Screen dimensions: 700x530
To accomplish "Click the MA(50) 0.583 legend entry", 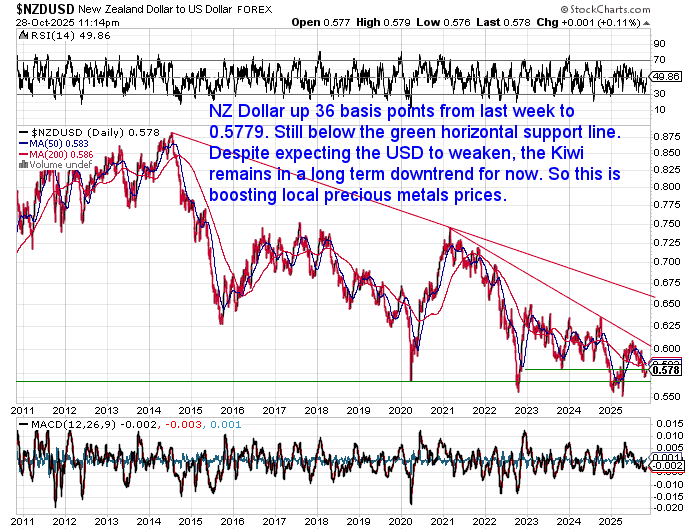I will [x=54, y=144].
